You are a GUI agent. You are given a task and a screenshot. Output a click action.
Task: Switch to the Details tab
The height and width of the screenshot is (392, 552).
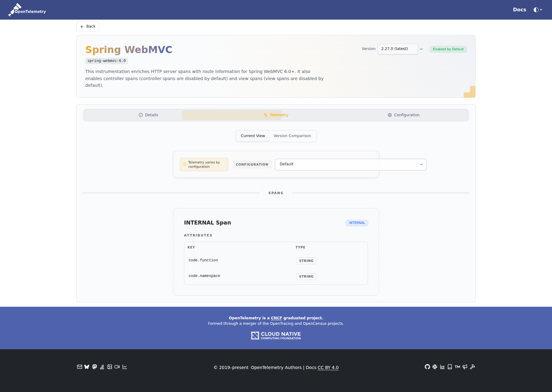click(148, 115)
